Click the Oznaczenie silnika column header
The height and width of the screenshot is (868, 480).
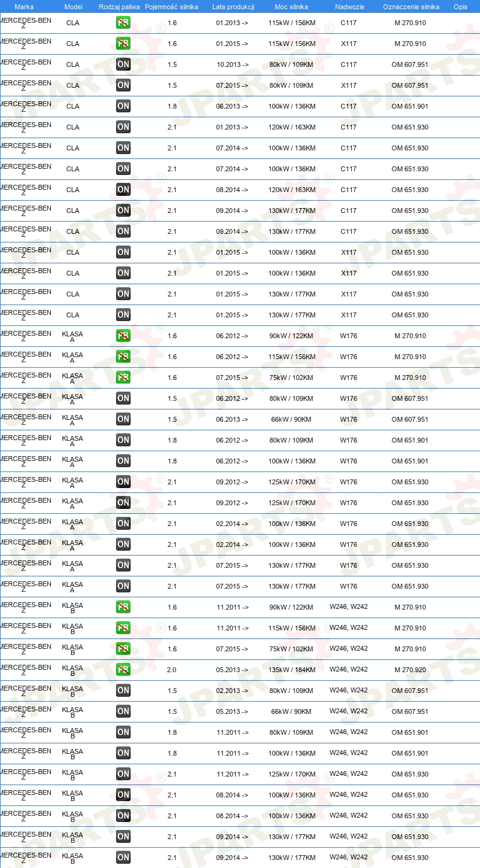411,7
